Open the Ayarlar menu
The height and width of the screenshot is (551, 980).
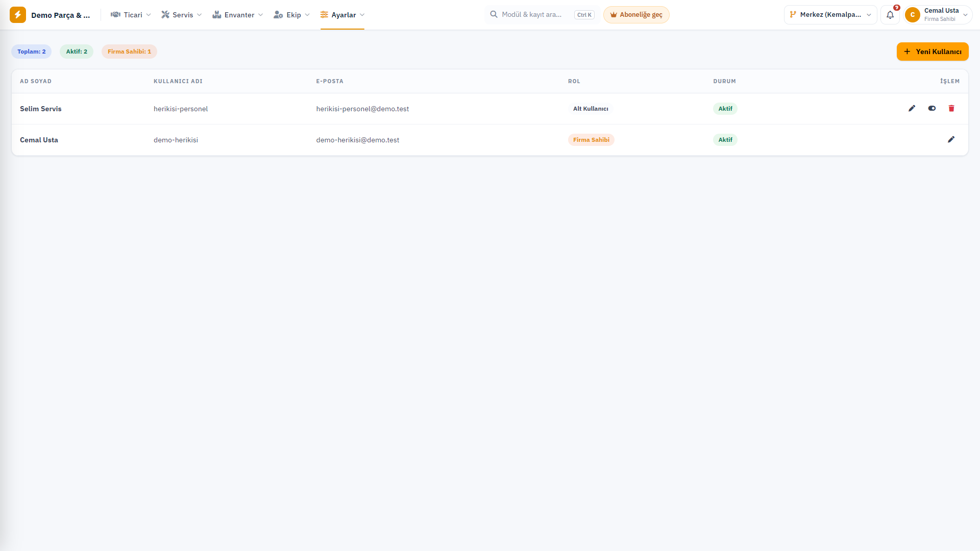[x=342, y=15]
